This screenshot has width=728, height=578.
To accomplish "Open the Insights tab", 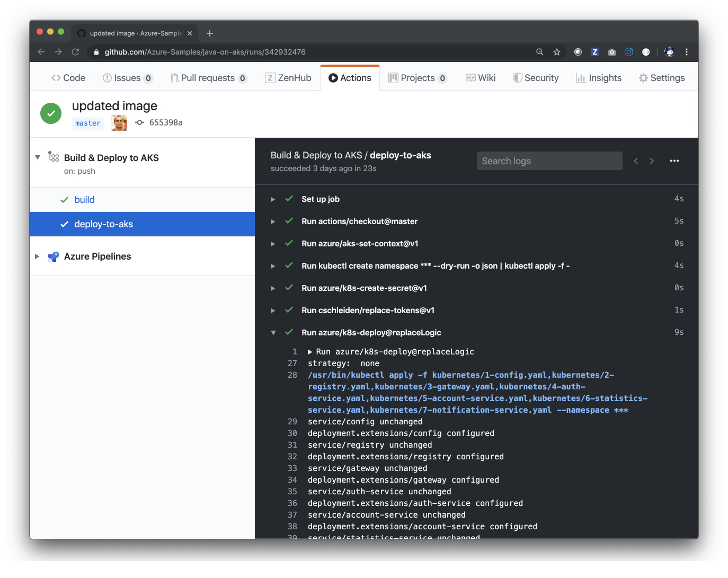I will coord(599,78).
